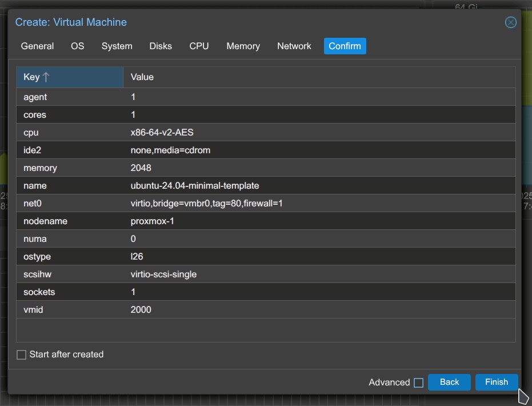532x406 pixels.
Task: Click the virtio-scsi-single value
Action: click(x=163, y=274)
